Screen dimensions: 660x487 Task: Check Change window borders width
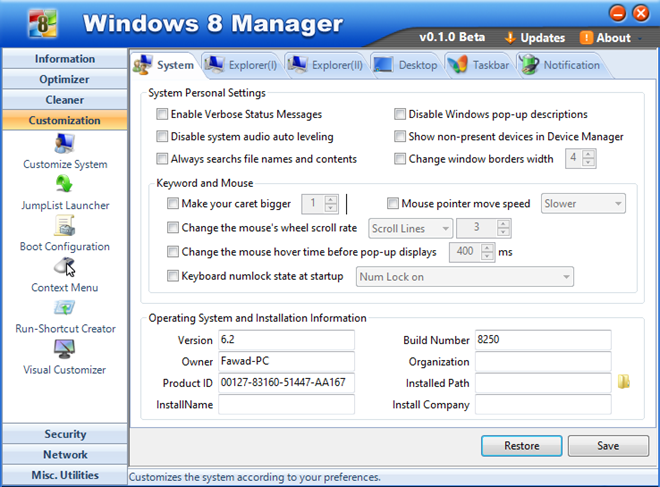point(400,159)
